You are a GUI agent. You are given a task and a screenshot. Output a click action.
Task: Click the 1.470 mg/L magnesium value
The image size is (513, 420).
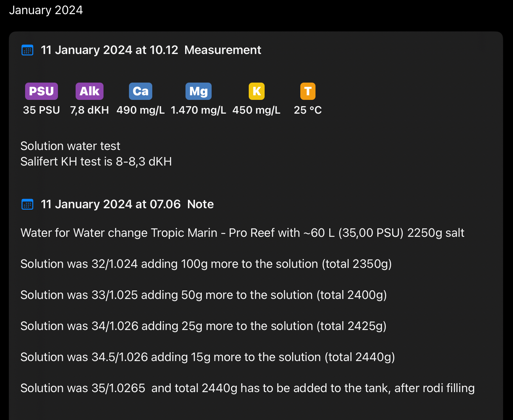tap(198, 110)
